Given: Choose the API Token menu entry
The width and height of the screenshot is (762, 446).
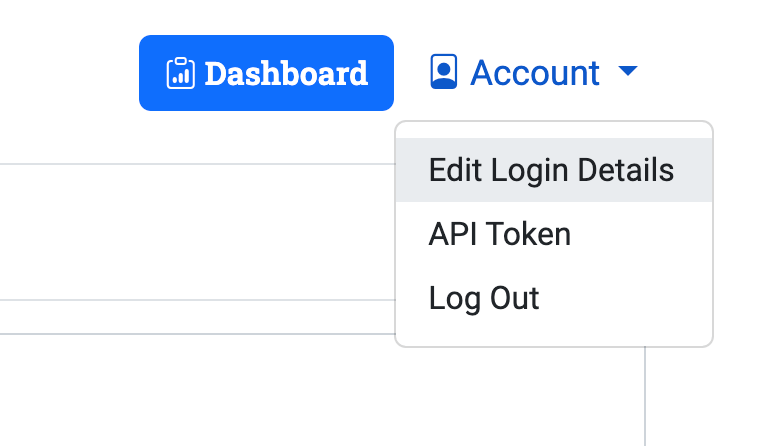Looking at the screenshot, I should tap(554, 234).
